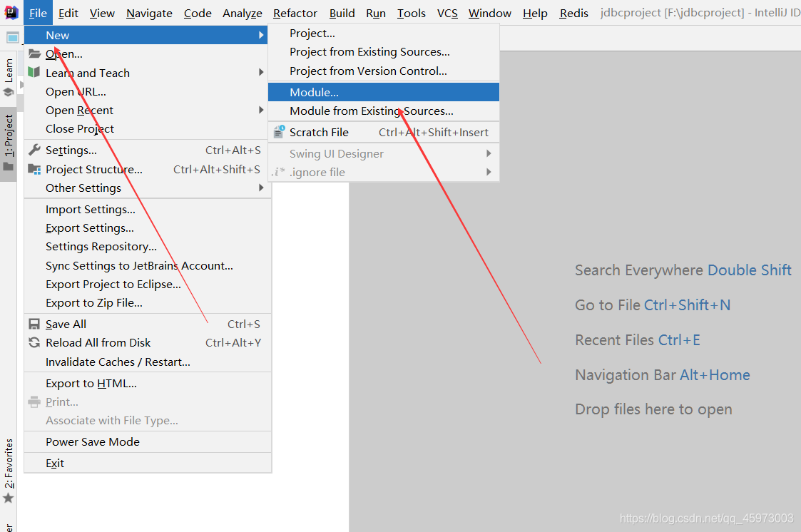Open the Tools menu

pos(412,13)
